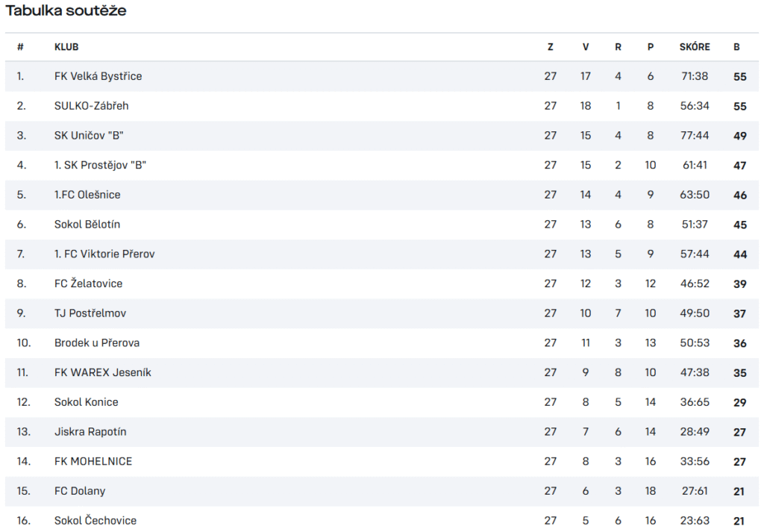764x532 pixels.
Task: Open the SULKO-Zábřeh club link
Action: click(92, 106)
